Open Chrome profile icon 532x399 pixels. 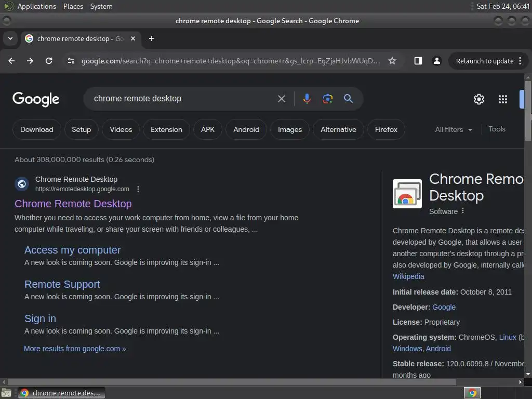point(436,61)
